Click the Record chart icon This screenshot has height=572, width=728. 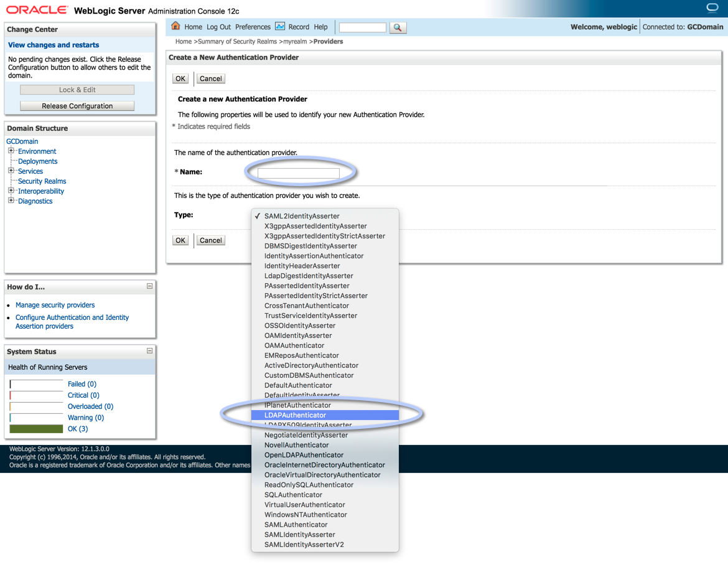point(280,27)
